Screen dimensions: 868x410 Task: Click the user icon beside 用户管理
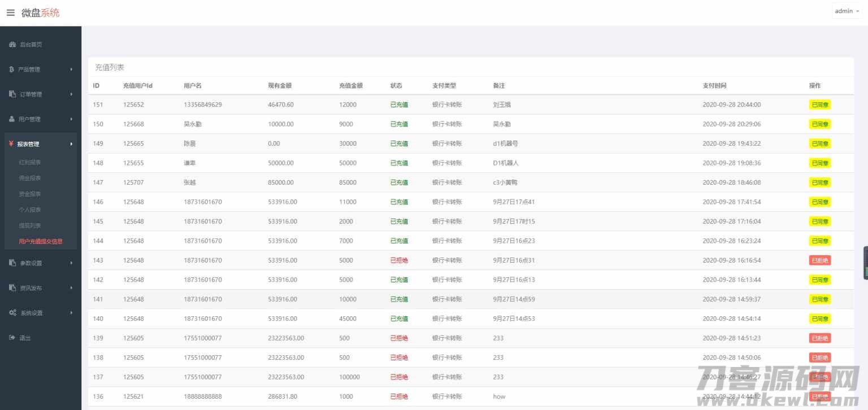12,119
